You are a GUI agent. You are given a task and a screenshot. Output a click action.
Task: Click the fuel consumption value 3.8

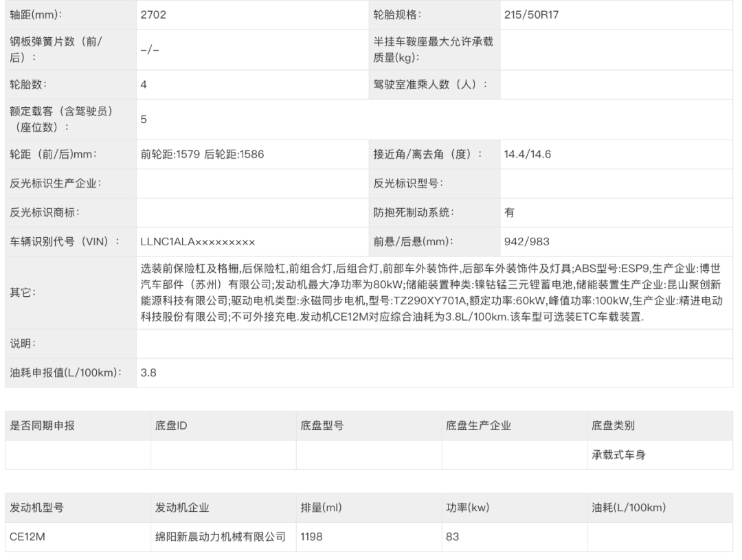tap(148, 373)
